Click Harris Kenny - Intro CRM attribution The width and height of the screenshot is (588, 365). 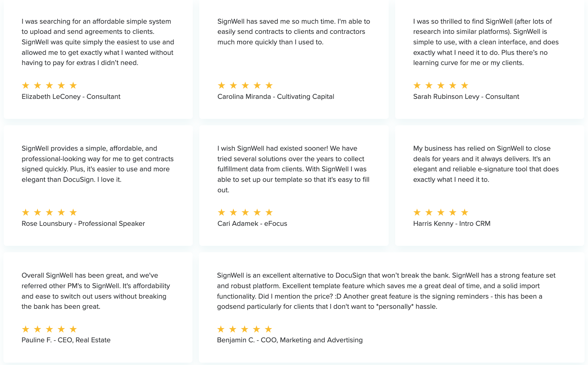(x=452, y=223)
